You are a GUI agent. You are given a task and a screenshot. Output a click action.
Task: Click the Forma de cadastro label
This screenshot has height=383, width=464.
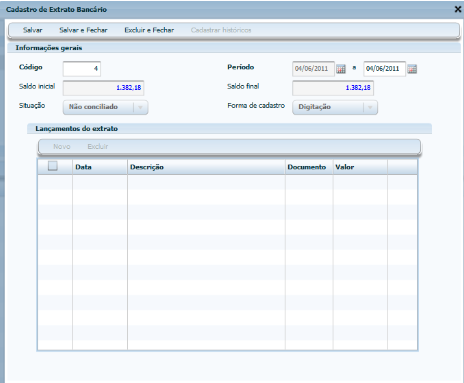pos(256,105)
